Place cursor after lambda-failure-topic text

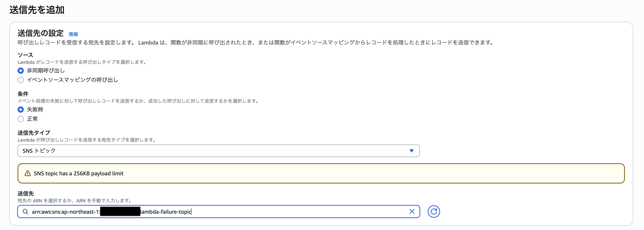191,212
